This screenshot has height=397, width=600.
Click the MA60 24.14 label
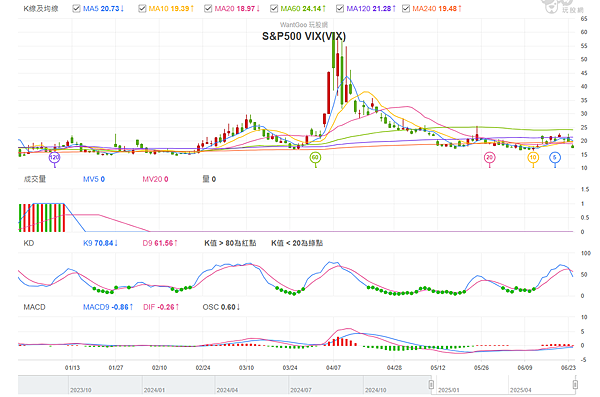point(303,8)
